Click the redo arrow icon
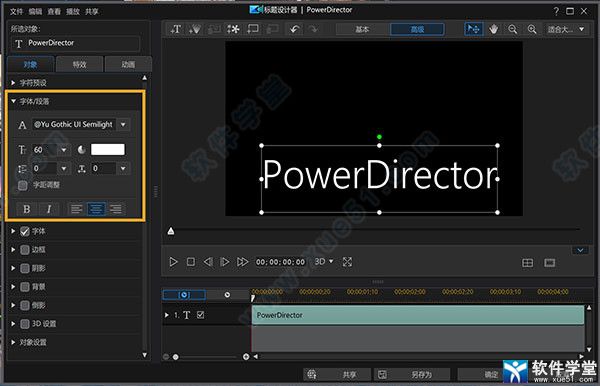This screenshot has width=600, height=386. coord(313,29)
